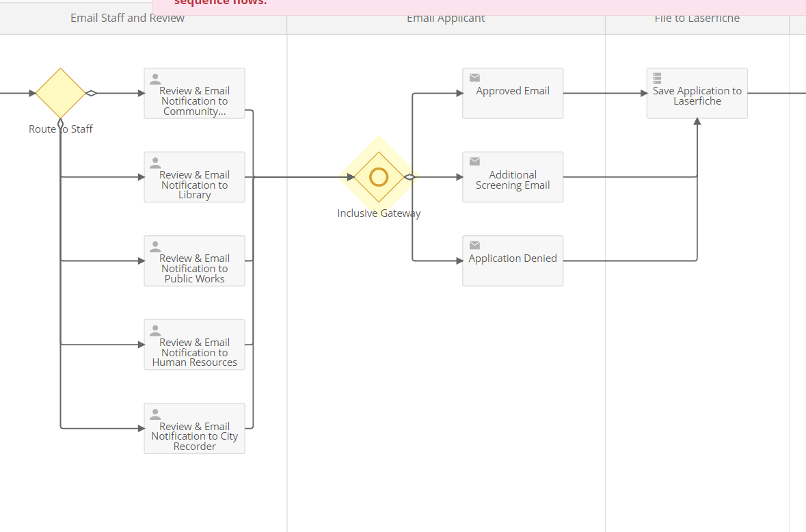Click the 'Inclusive Gateway' label text

tap(379, 213)
